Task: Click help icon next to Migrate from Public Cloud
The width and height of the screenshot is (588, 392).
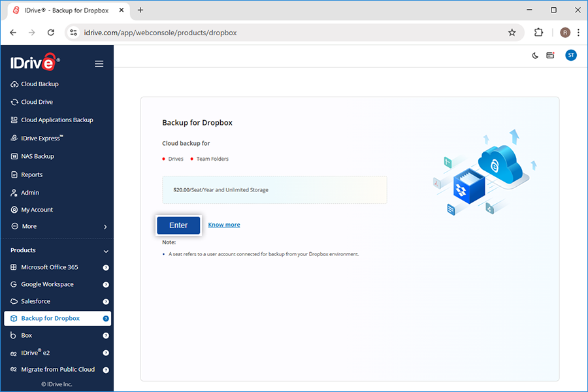Action: (x=106, y=370)
